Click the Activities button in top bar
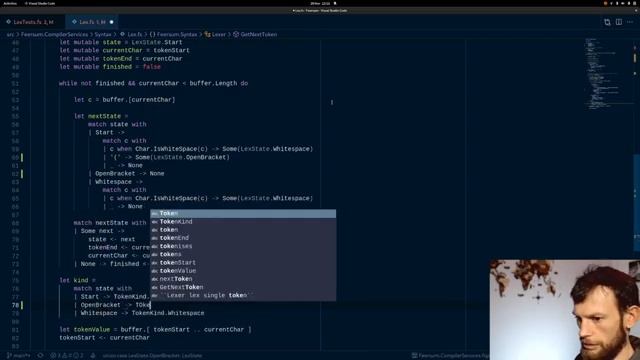Image resolution: width=640 pixels, height=360 pixels. point(10,3)
